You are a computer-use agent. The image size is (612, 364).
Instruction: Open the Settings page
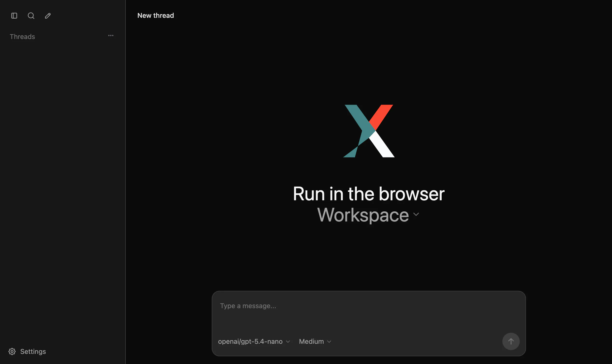click(x=27, y=351)
